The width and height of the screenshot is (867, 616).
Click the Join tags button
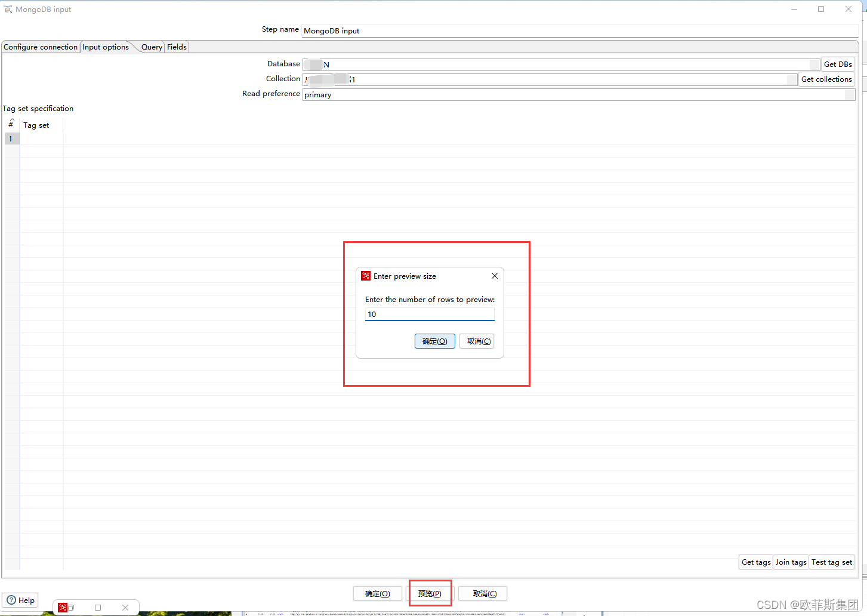pos(791,562)
